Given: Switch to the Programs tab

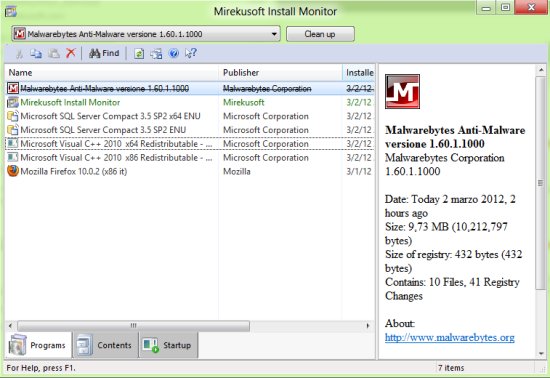Looking at the screenshot, I should [x=38, y=345].
